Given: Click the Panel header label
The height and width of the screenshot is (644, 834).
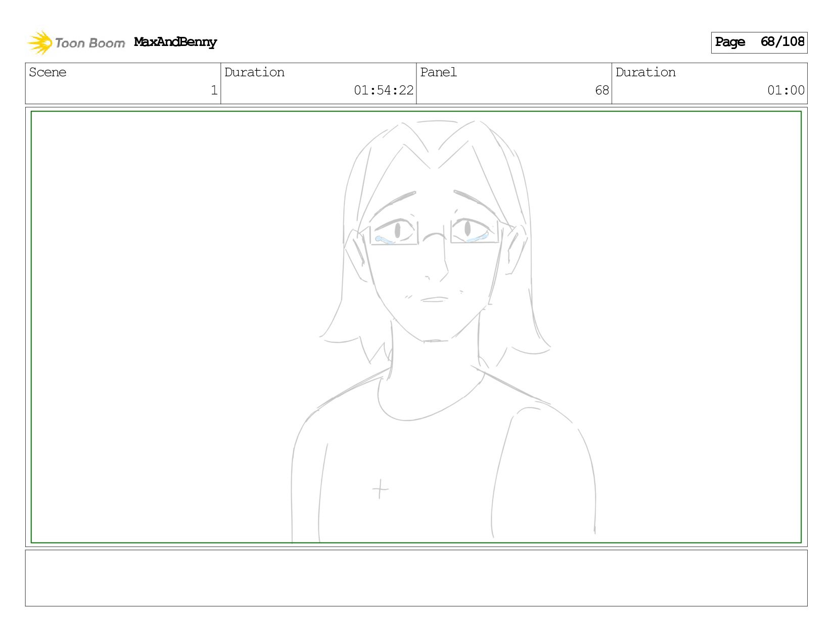Looking at the screenshot, I should 438,72.
